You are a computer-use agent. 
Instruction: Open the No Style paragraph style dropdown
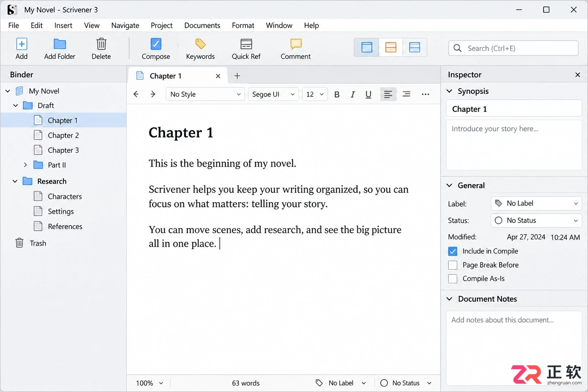(205, 94)
